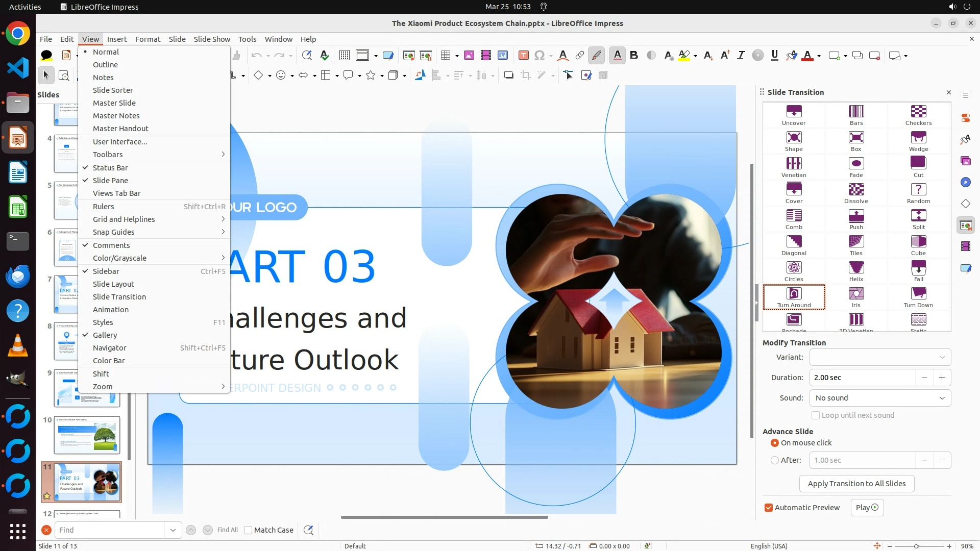
Task: Select the Cube transition icon
Action: (x=918, y=242)
